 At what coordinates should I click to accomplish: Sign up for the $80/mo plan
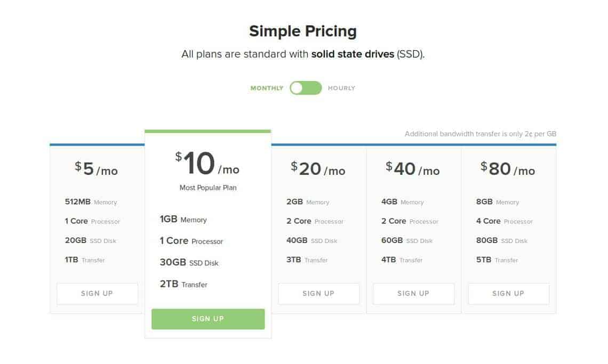pos(508,294)
